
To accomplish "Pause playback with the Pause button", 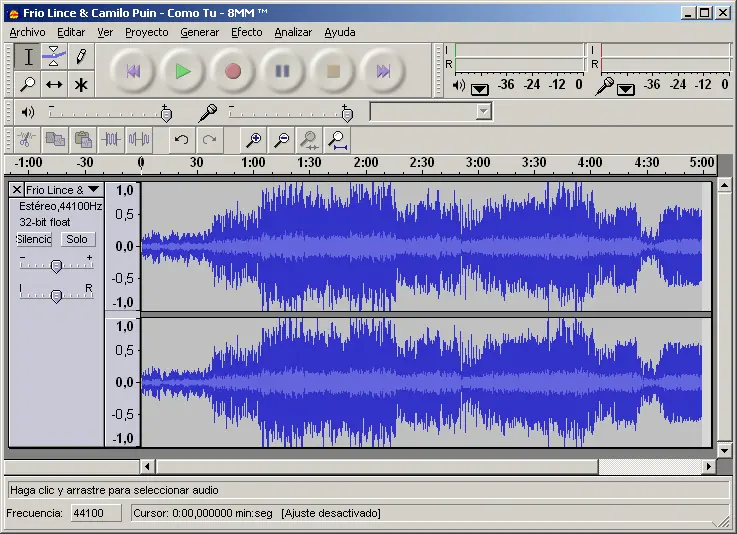I will coord(282,71).
